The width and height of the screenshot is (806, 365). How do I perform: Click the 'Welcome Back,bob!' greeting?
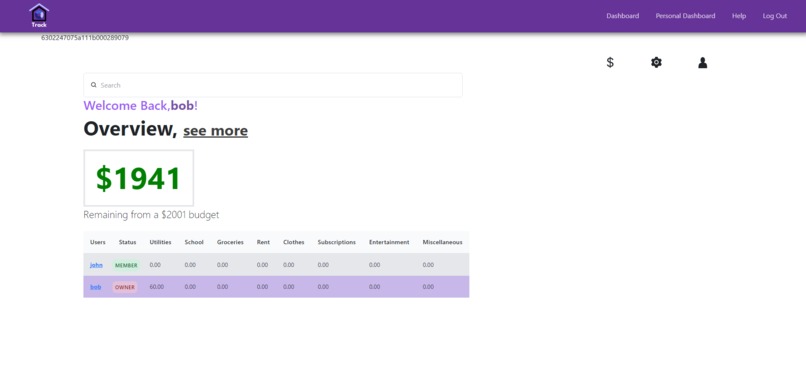tap(140, 105)
